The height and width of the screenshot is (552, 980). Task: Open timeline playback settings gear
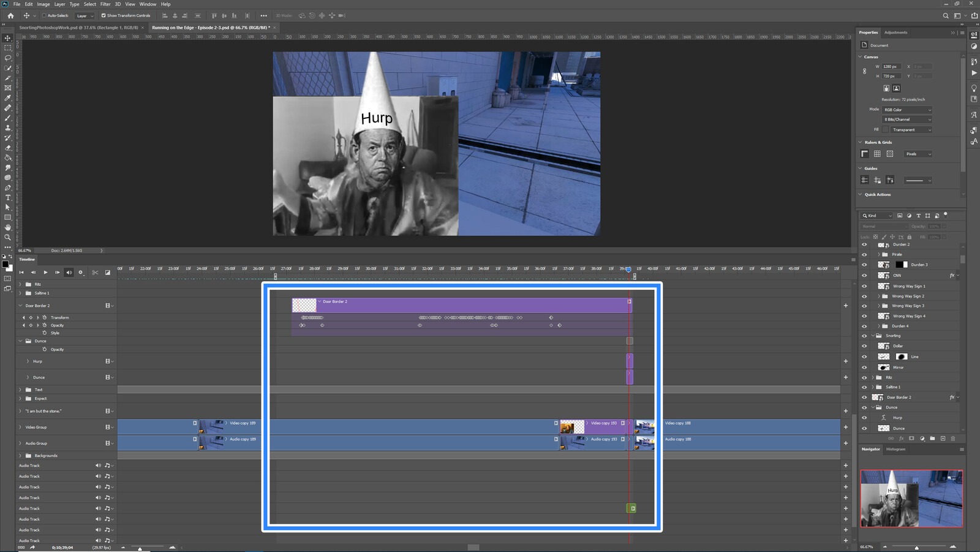(x=80, y=273)
